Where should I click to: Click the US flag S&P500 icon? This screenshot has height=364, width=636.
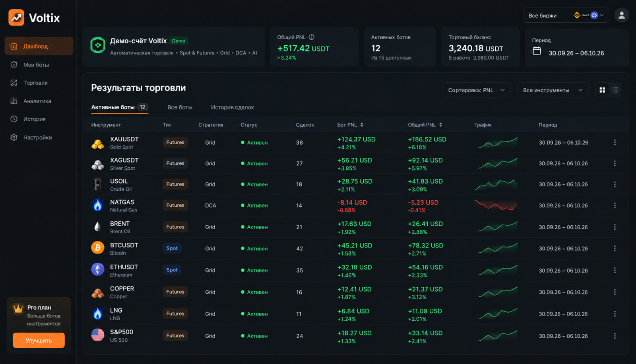pos(97,335)
